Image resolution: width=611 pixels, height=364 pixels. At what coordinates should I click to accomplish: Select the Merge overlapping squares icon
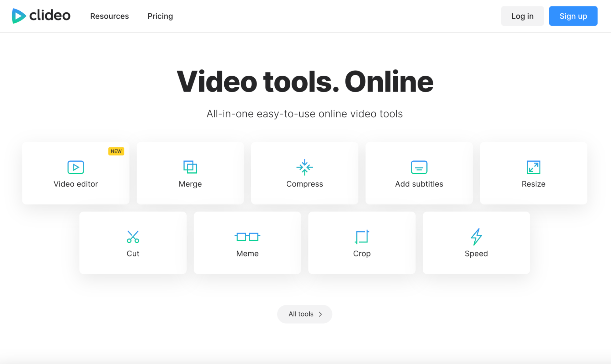pyautogui.click(x=190, y=167)
